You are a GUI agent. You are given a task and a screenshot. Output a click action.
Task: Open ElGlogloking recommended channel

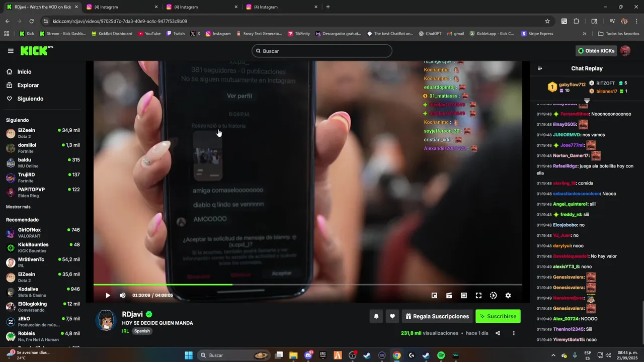pos(43,307)
